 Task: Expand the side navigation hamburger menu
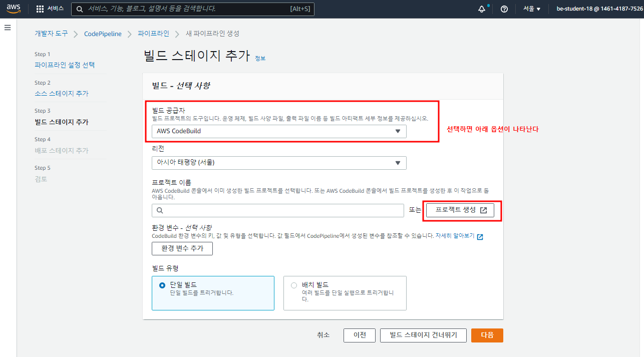pyautogui.click(x=8, y=28)
